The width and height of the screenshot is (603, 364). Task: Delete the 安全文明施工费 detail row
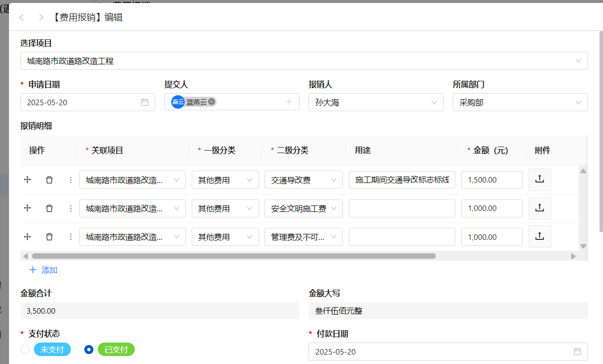[x=49, y=208]
